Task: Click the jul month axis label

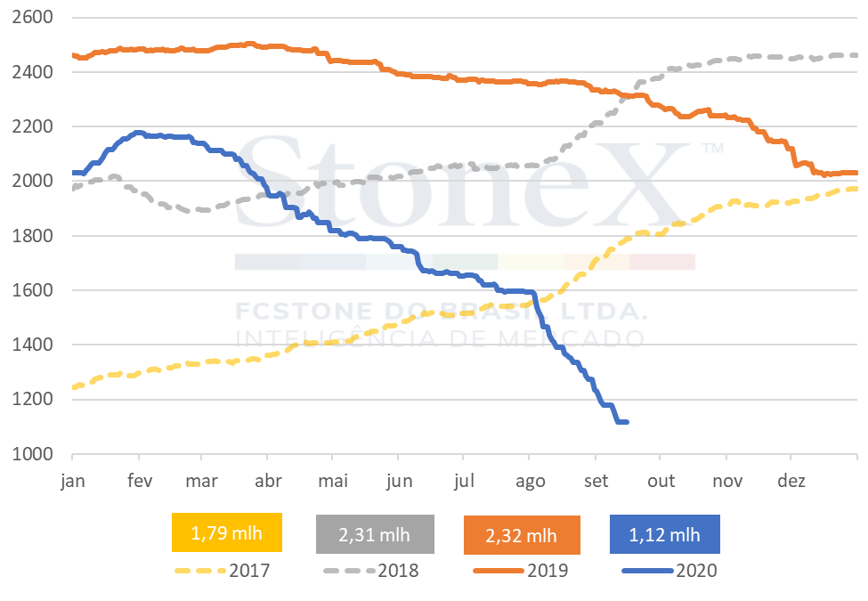Action: (464, 481)
